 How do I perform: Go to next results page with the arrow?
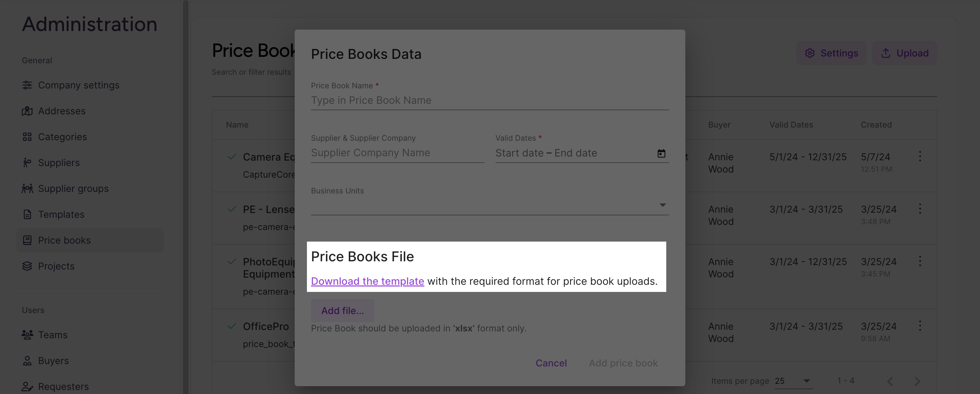(917, 381)
